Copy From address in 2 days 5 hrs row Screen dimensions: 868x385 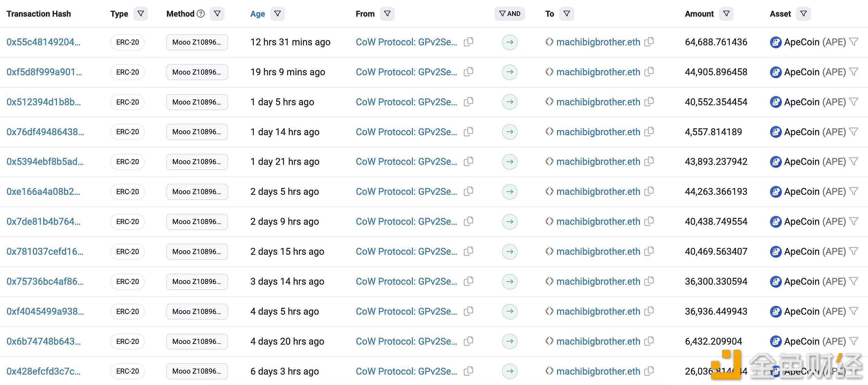point(468,191)
